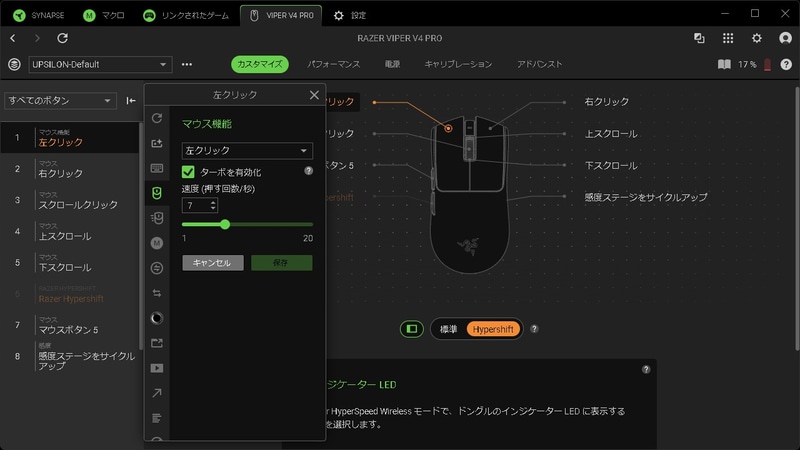Click the profile layers icon beside UPSILON-Default
This screenshot has height=450, width=800.
click(x=14, y=64)
